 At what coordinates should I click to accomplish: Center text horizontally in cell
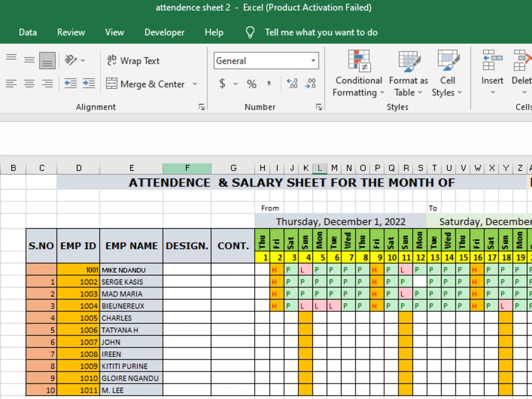pos(29,84)
